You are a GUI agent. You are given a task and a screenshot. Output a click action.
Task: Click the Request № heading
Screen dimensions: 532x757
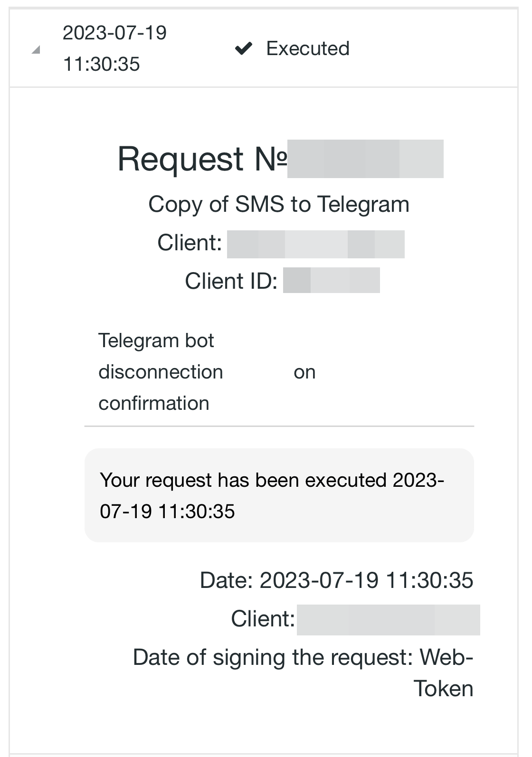(x=202, y=159)
